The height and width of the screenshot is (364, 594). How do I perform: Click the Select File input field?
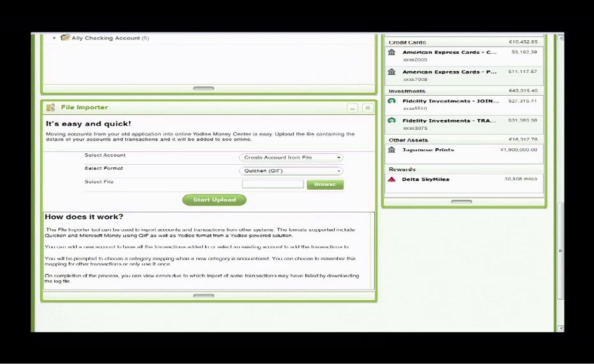click(273, 184)
